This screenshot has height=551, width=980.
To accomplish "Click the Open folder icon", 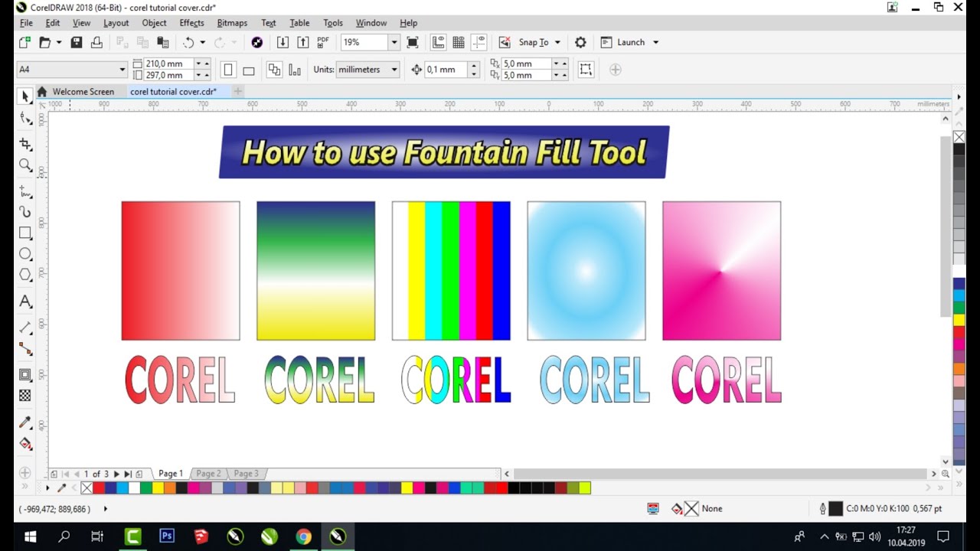I will (45, 43).
